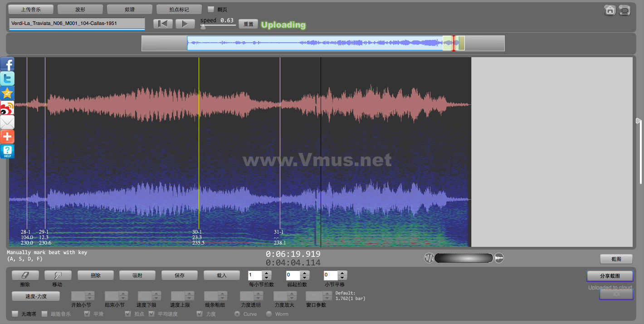Click the red playhead in overview strip
644x324 pixels.
click(x=454, y=43)
